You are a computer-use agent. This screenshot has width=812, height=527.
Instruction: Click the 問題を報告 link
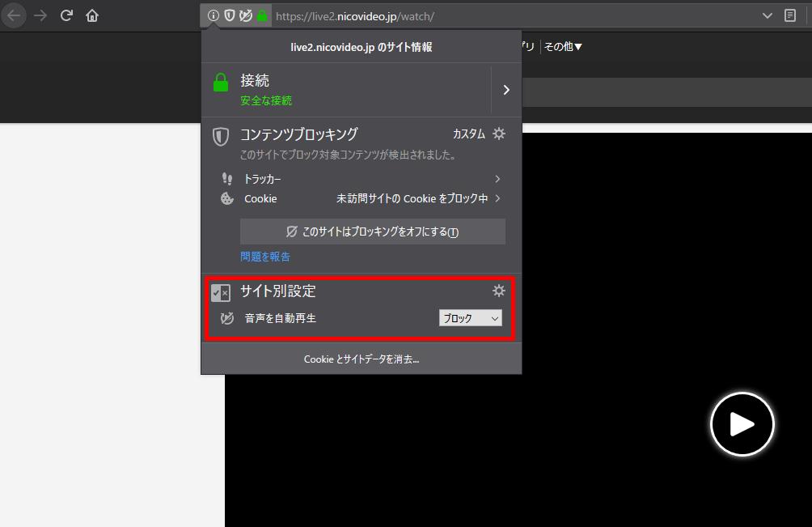pos(265,257)
